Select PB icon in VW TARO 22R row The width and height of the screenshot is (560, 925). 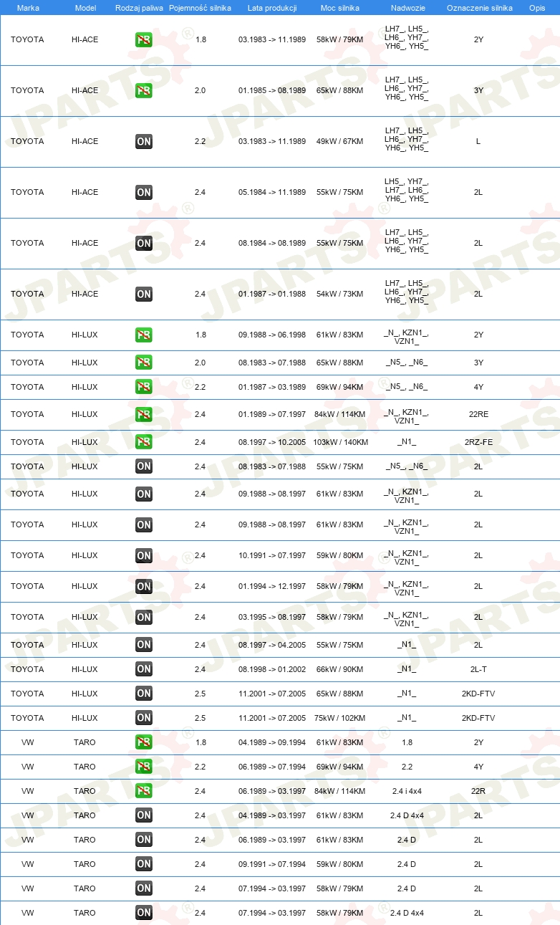tap(144, 791)
